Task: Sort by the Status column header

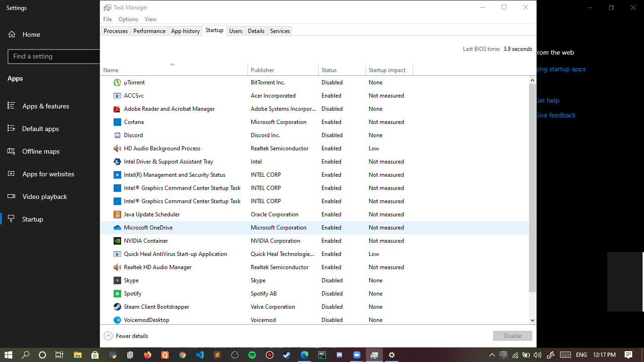Action: coord(342,70)
